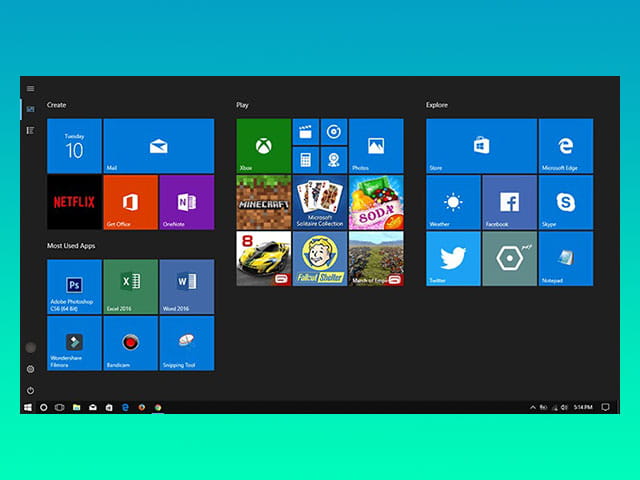Open the network icon in tray
This screenshot has width=640, height=480.
pos(554,407)
